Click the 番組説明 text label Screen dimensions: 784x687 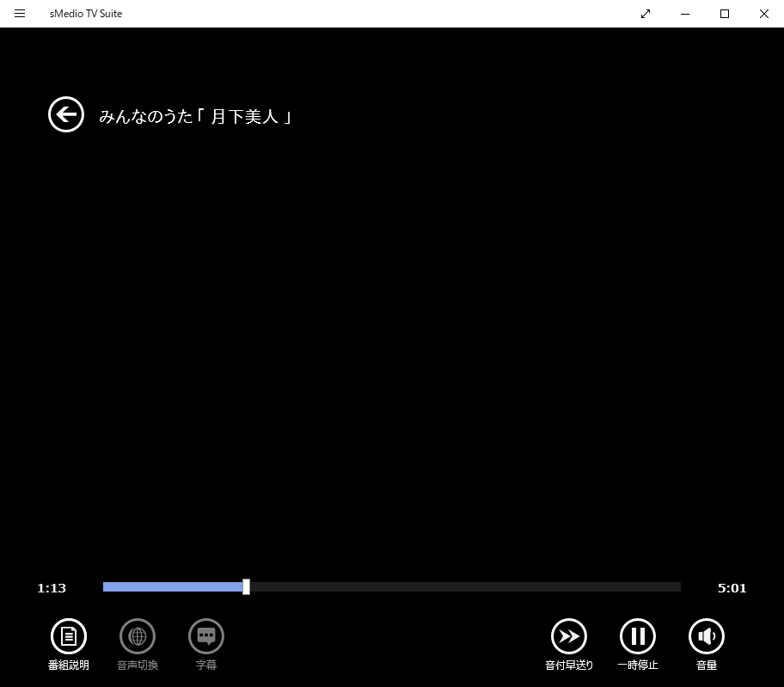point(69,665)
